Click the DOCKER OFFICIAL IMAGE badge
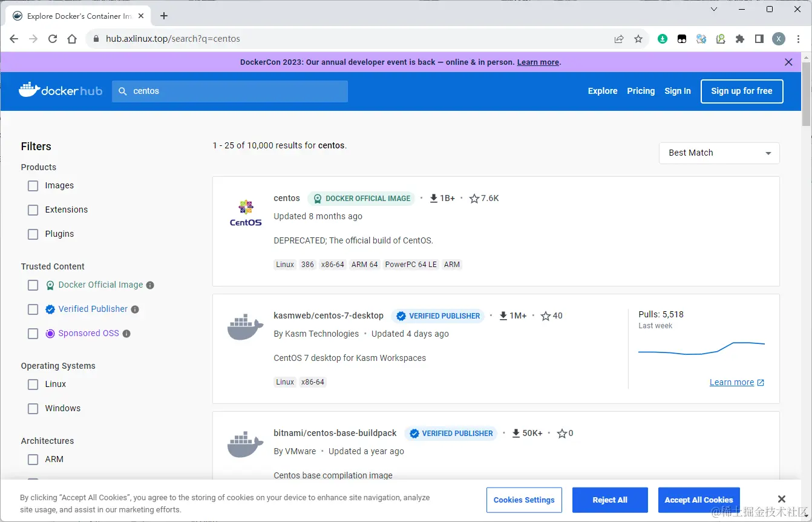 [361, 199]
